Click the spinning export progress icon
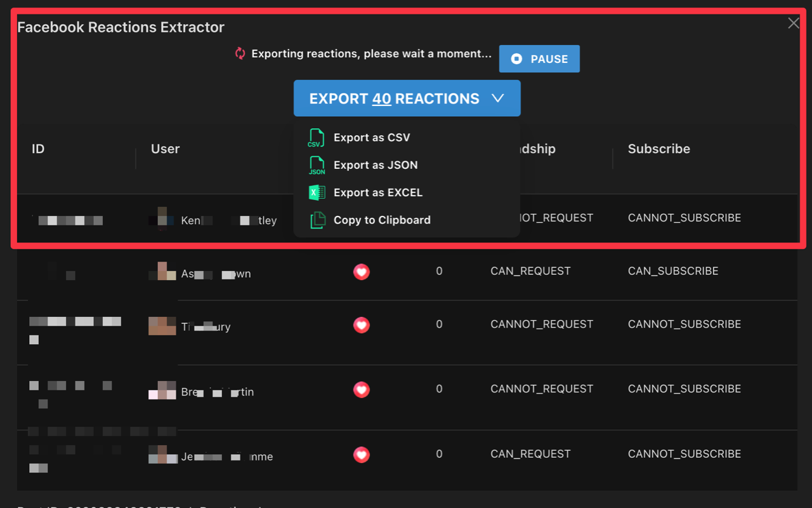812x508 pixels. (x=240, y=53)
